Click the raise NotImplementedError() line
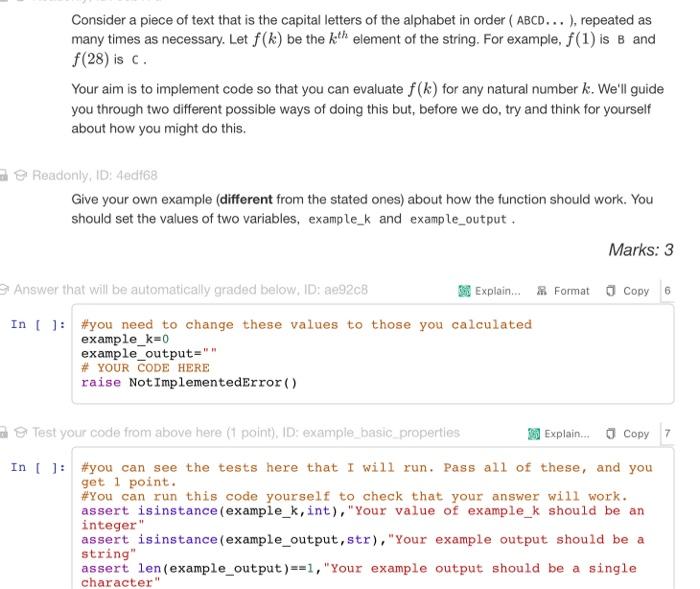The image size is (700, 589). click(x=189, y=383)
